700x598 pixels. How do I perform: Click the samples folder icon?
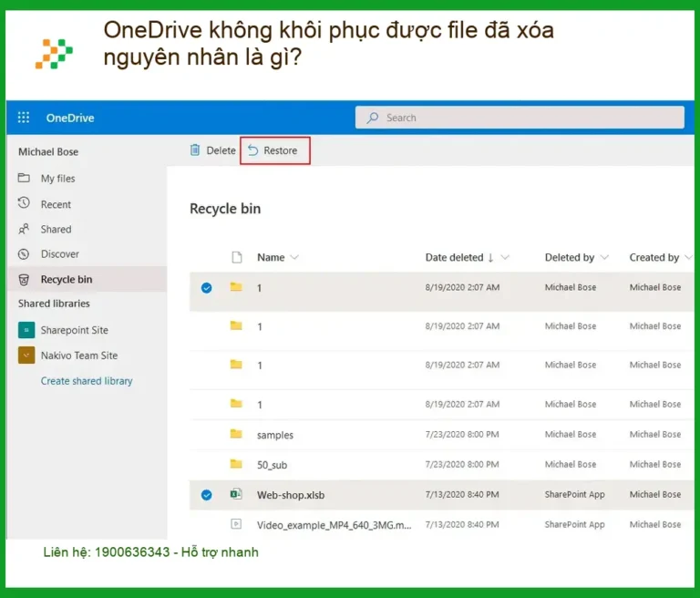(x=236, y=434)
